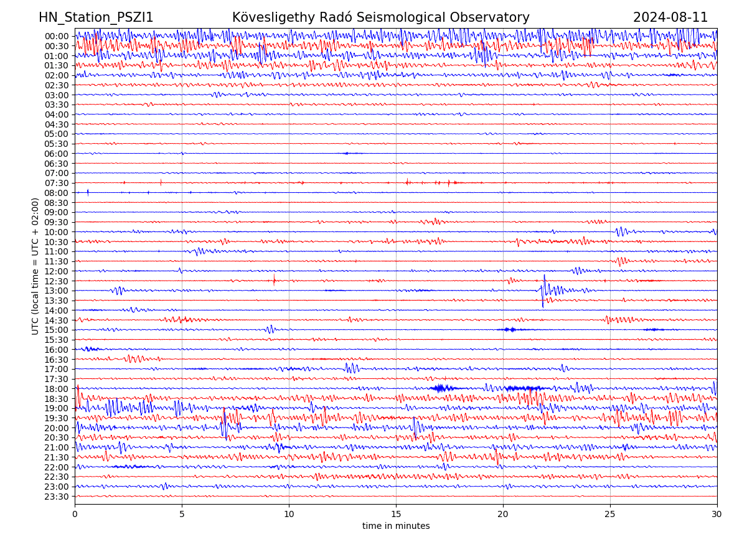Click the 2024-08-11 date label

[x=670, y=18]
